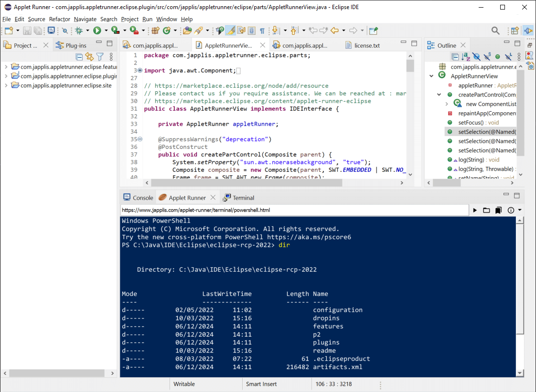The image size is (536, 392).
Task: Click the folder icon beside URL field
Action: (486, 210)
